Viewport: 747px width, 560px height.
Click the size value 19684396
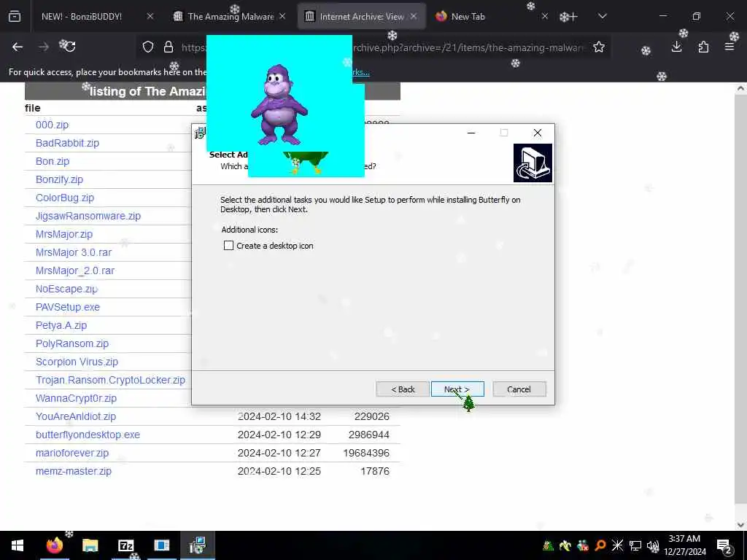pyautogui.click(x=366, y=453)
